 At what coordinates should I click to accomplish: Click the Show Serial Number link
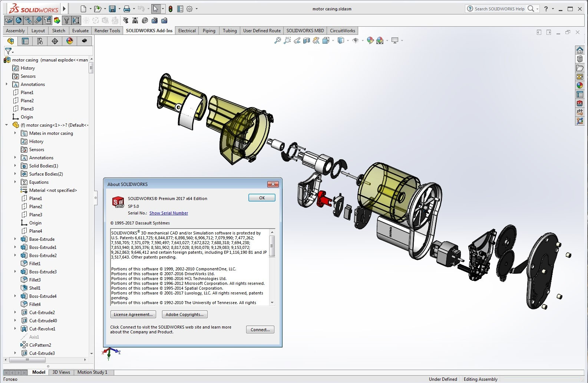tap(169, 213)
